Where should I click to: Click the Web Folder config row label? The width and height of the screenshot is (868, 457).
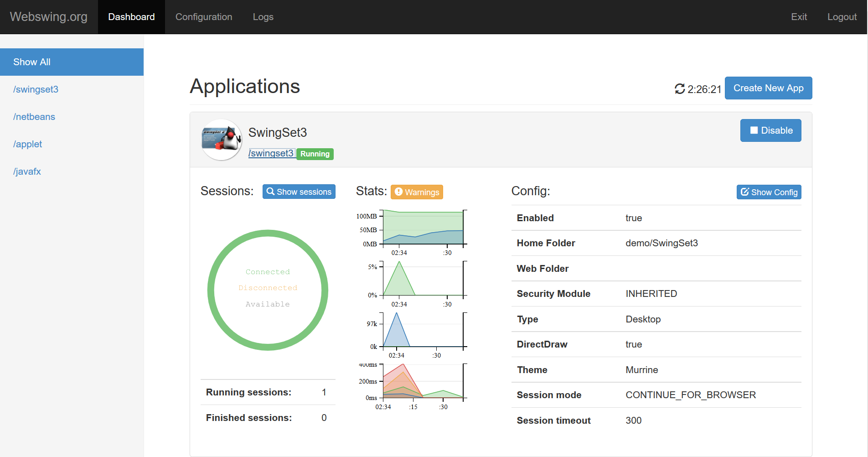(x=542, y=269)
